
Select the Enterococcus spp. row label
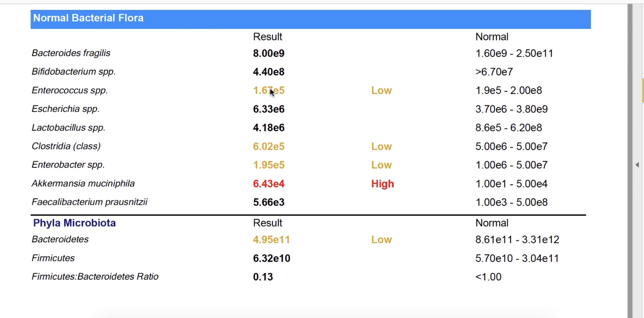[x=70, y=90]
